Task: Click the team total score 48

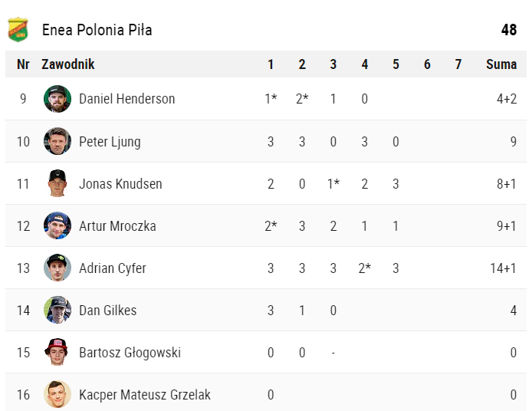Action: coord(509,30)
